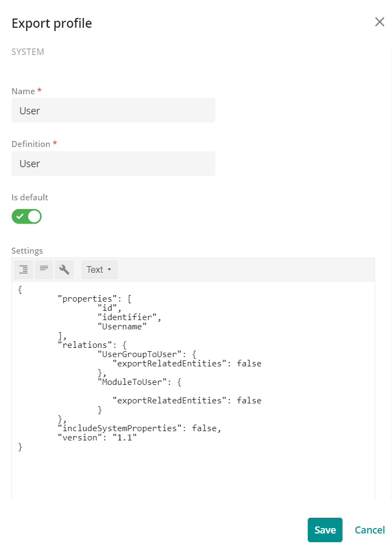392x552 pixels.
Task: Place cursor on the "Username" entry
Action: coord(122,327)
